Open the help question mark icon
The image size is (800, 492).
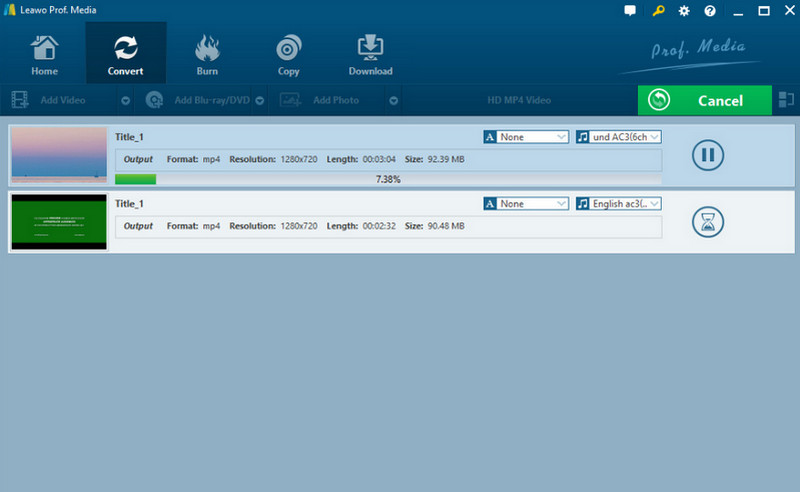point(710,11)
